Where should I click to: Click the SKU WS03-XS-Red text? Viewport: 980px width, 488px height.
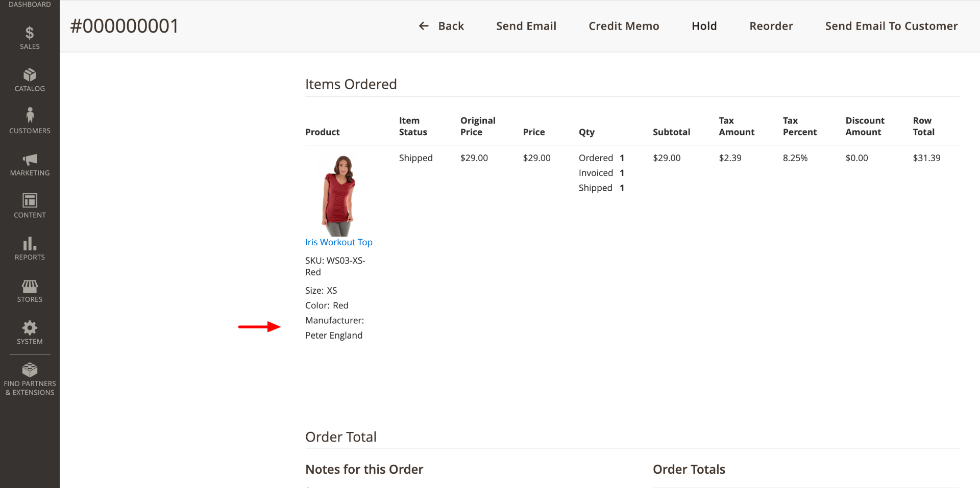coord(335,266)
